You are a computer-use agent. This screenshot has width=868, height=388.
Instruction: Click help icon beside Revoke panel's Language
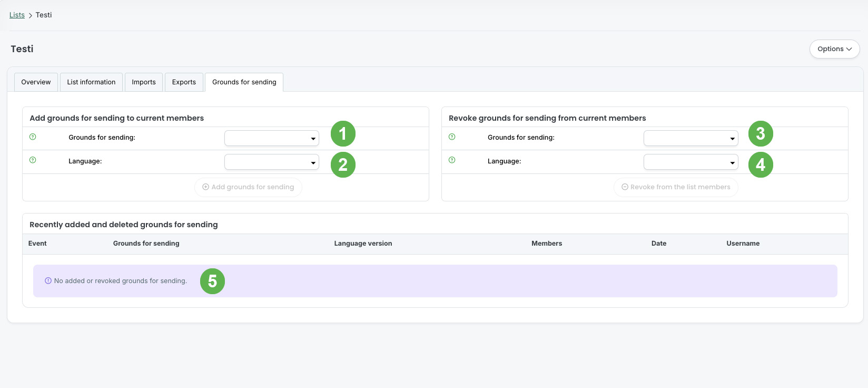pos(452,160)
